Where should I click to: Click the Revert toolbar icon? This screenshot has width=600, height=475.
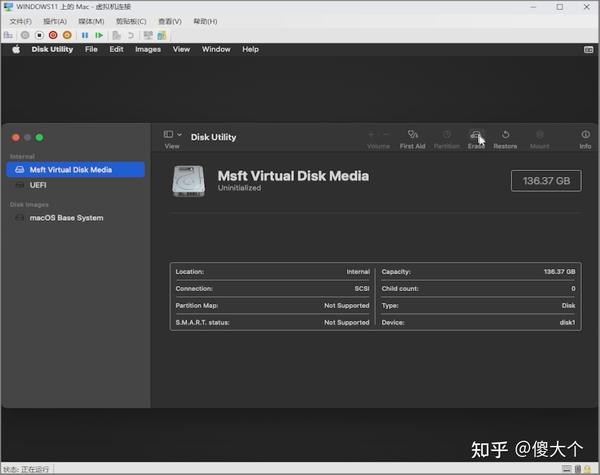pos(131,35)
